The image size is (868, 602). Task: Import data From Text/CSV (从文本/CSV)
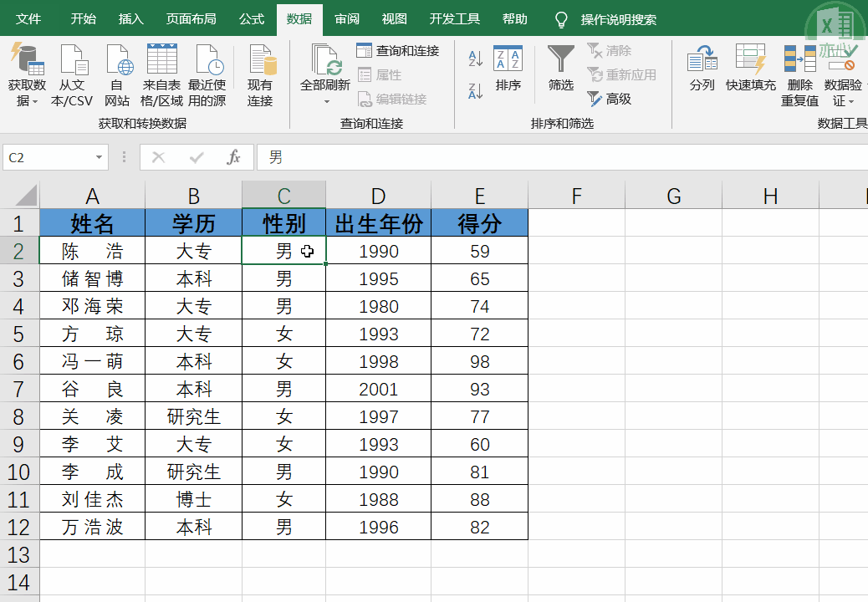[x=72, y=76]
